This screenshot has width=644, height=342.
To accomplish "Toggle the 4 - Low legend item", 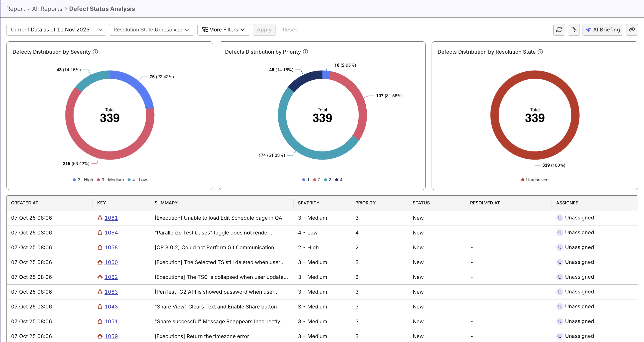I will (137, 179).
